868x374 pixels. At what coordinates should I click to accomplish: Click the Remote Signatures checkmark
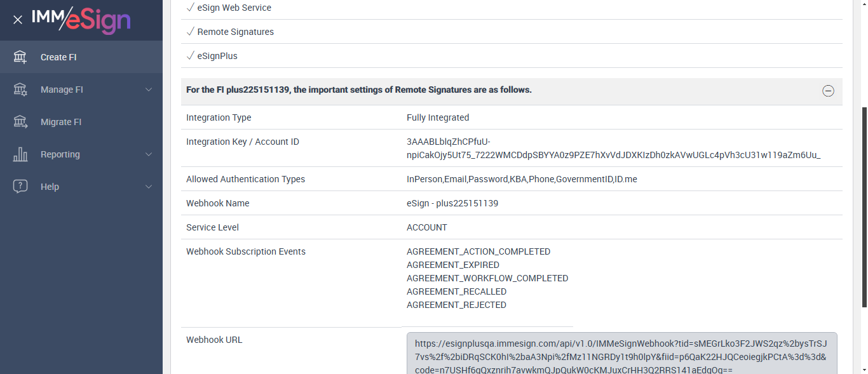tap(190, 32)
